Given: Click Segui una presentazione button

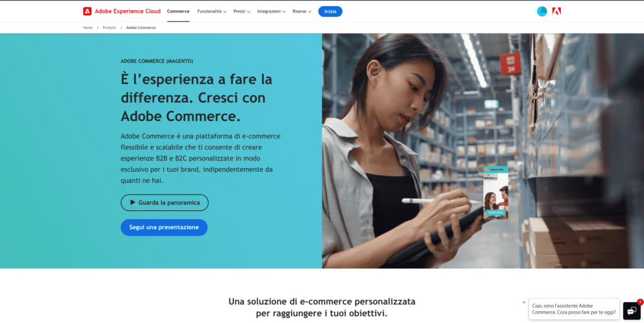Looking at the screenshot, I should point(164,227).
